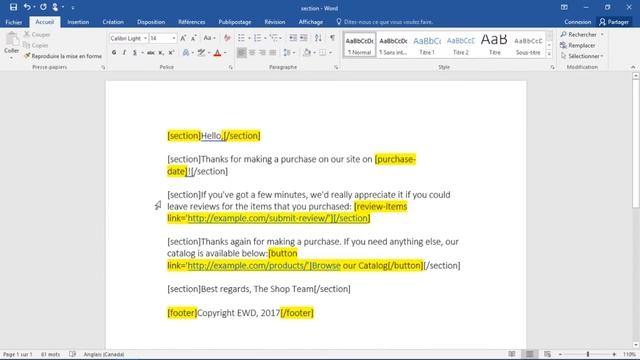The width and height of the screenshot is (640, 360).
Task: Click Reproduire la mise en forme
Action: (x=62, y=56)
